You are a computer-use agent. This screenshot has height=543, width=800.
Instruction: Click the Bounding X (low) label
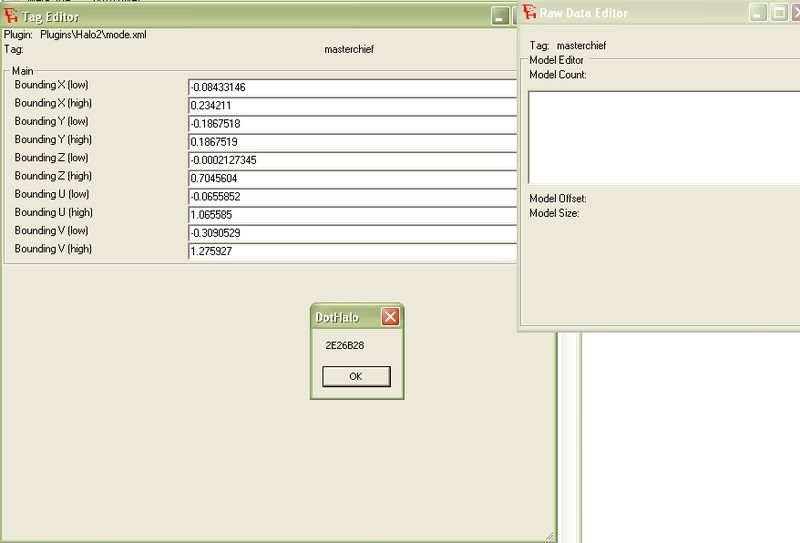(x=52, y=85)
